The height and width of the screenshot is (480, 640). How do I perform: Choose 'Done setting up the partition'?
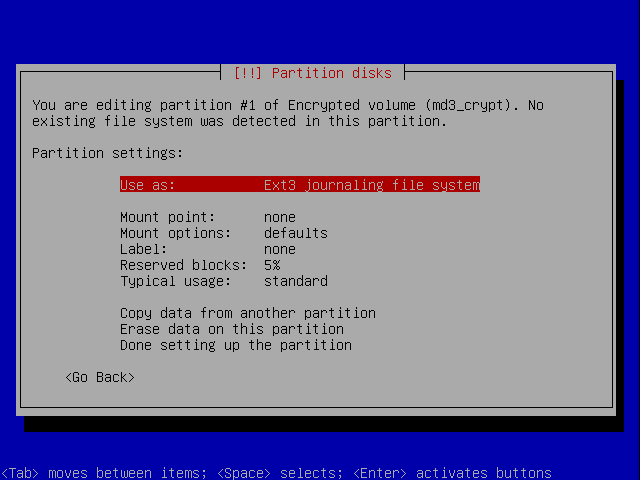[x=236, y=345]
